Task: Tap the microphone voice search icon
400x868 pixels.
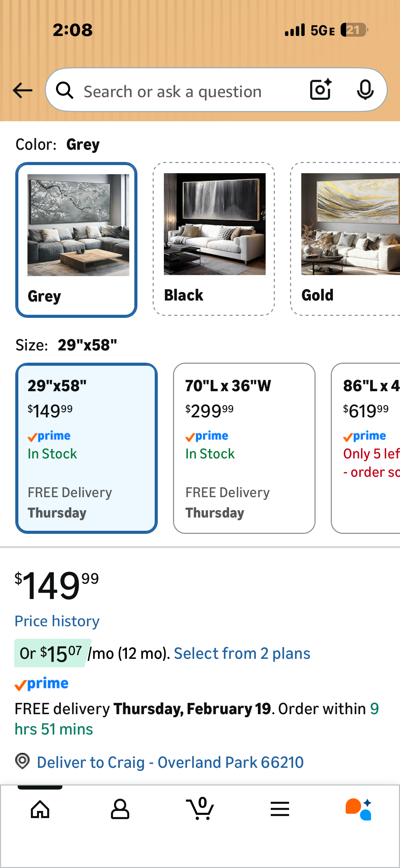Action: 365,90
